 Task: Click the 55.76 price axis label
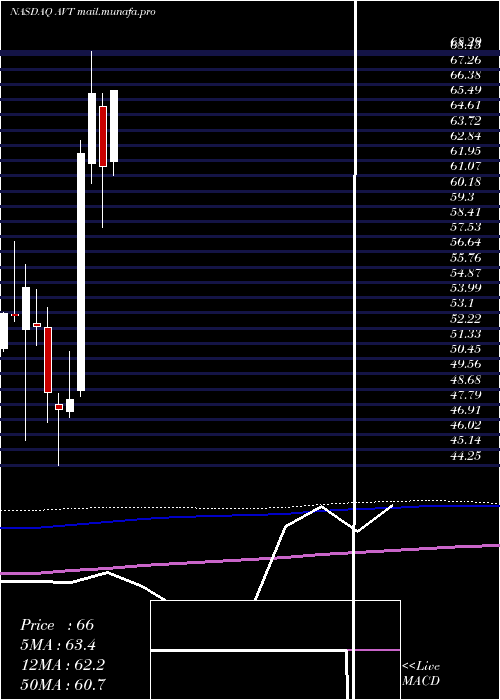[466, 258]
